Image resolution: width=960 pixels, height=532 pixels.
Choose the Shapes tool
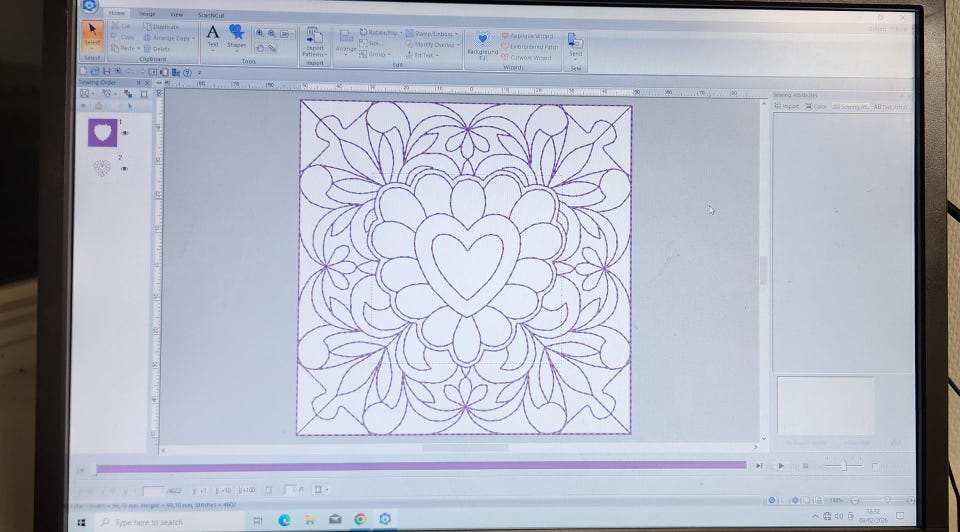tap(236, 36)
